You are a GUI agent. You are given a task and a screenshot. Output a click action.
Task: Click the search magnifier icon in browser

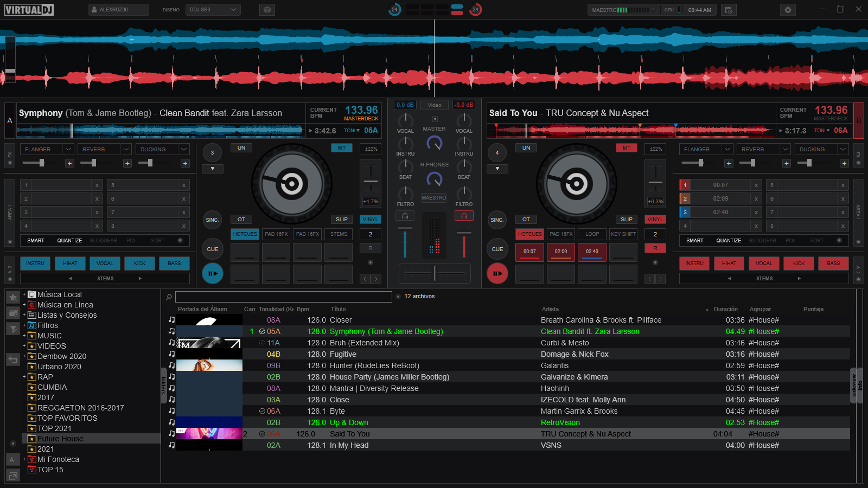169,297
